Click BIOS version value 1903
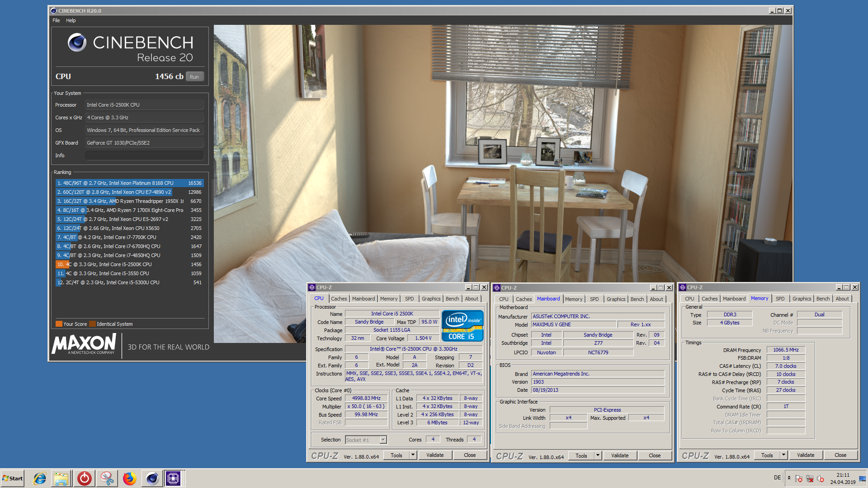The height and width of the screenshot is (488, 868). [598, 382]
